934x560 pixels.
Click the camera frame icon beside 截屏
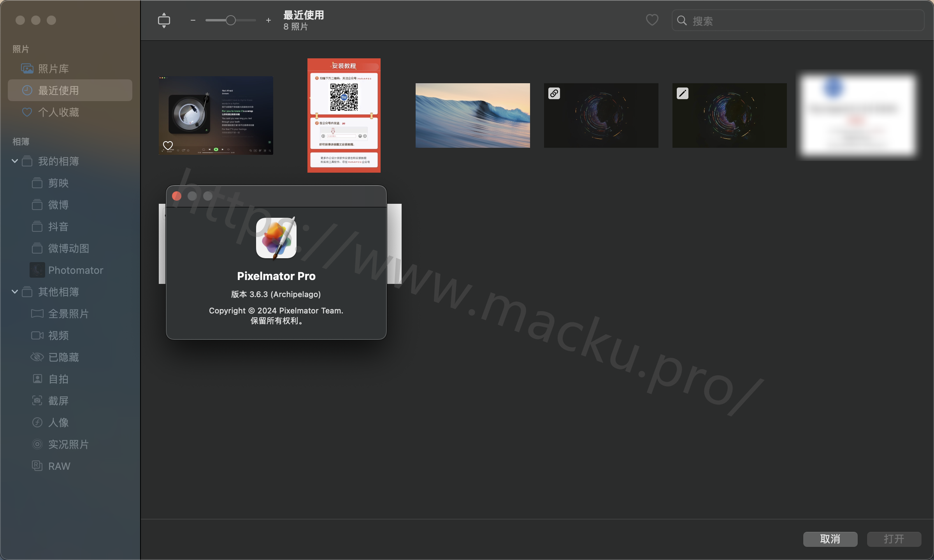[x=37, y=401]
